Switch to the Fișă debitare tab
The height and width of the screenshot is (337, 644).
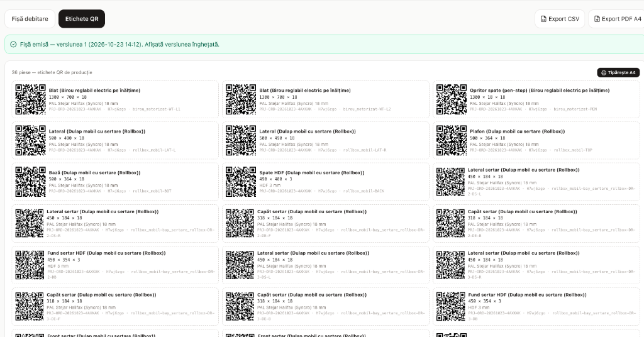30,19
